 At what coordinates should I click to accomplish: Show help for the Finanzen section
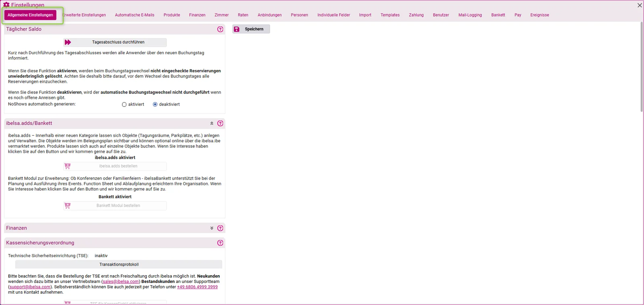click(x=220, y=228)
